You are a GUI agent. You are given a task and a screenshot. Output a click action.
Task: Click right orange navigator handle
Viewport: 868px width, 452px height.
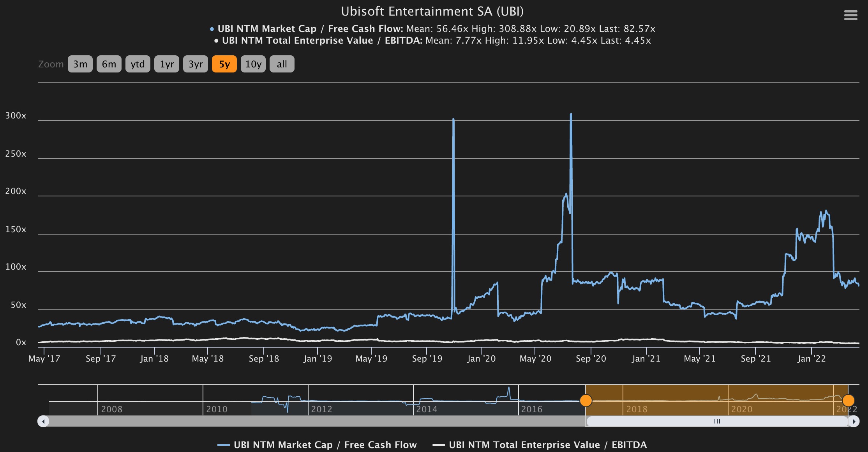(848, 400)
